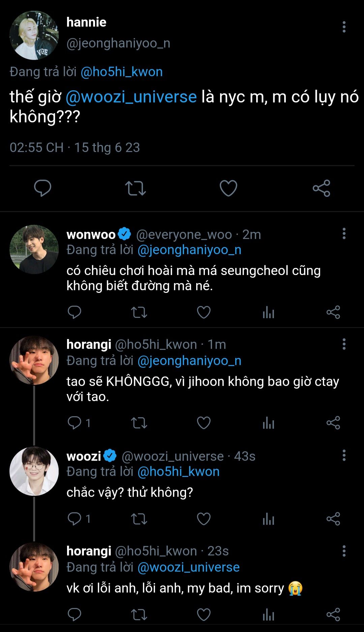The height and width of the screenshot is (632, 364).
Task: Open wonwoo's profile avatar
Action: tap(34, 249)
